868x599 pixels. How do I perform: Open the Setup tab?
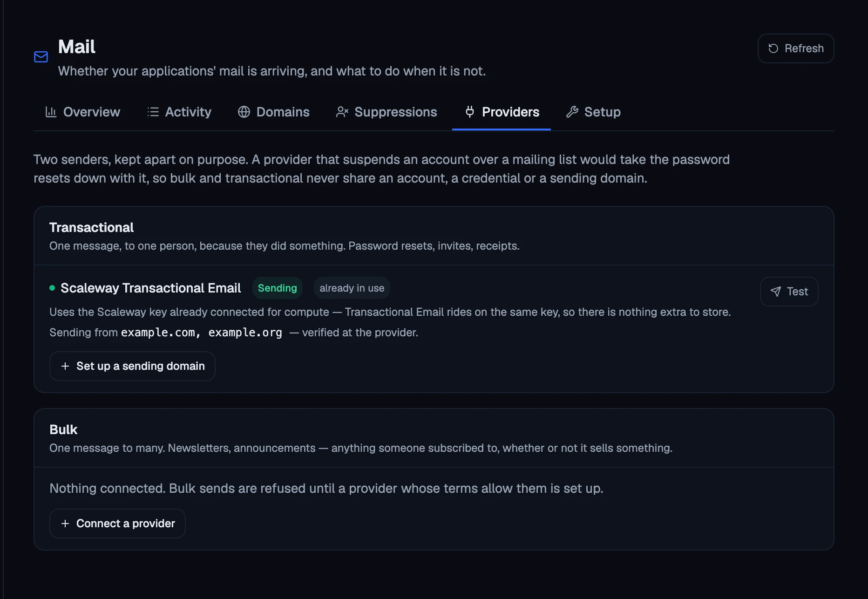593,112
